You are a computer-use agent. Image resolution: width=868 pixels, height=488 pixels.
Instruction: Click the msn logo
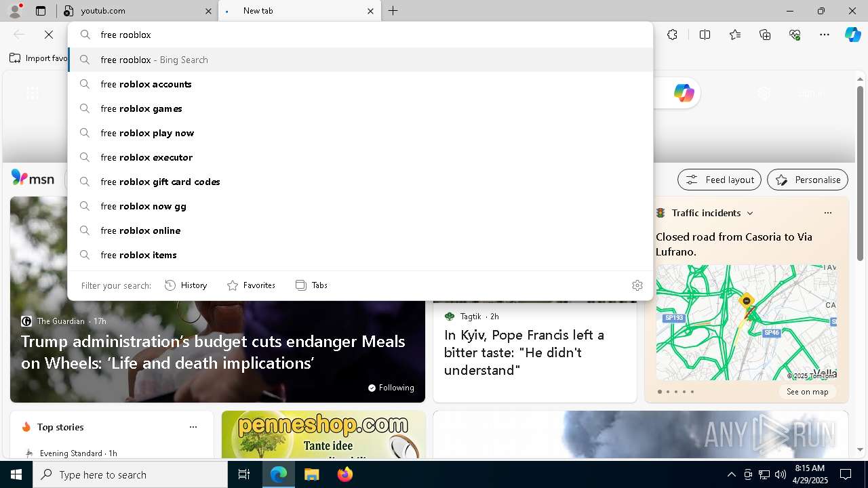click(33, 179)
